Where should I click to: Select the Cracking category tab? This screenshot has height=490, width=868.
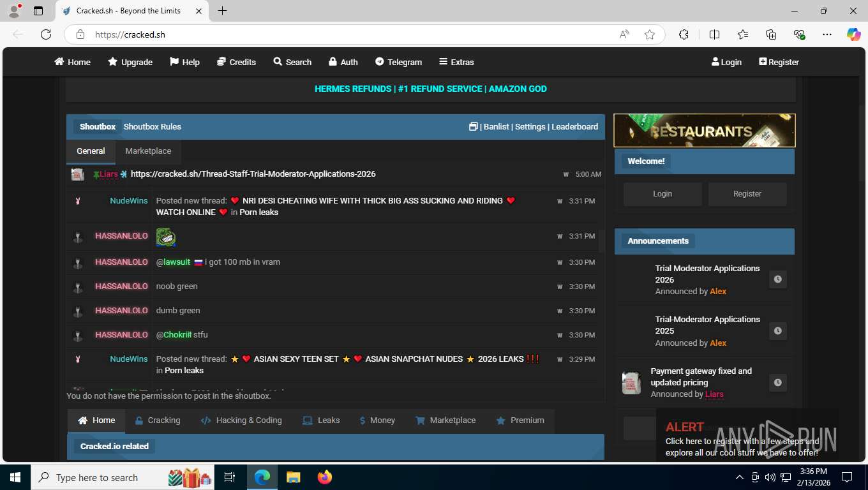coord(158,420)
